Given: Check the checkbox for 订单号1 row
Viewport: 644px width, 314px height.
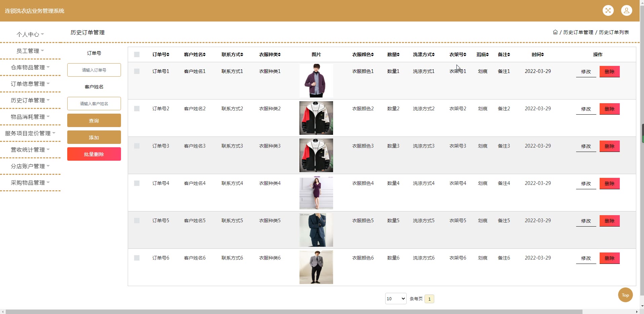Looking at the screenshot, I should pos(137,71).
